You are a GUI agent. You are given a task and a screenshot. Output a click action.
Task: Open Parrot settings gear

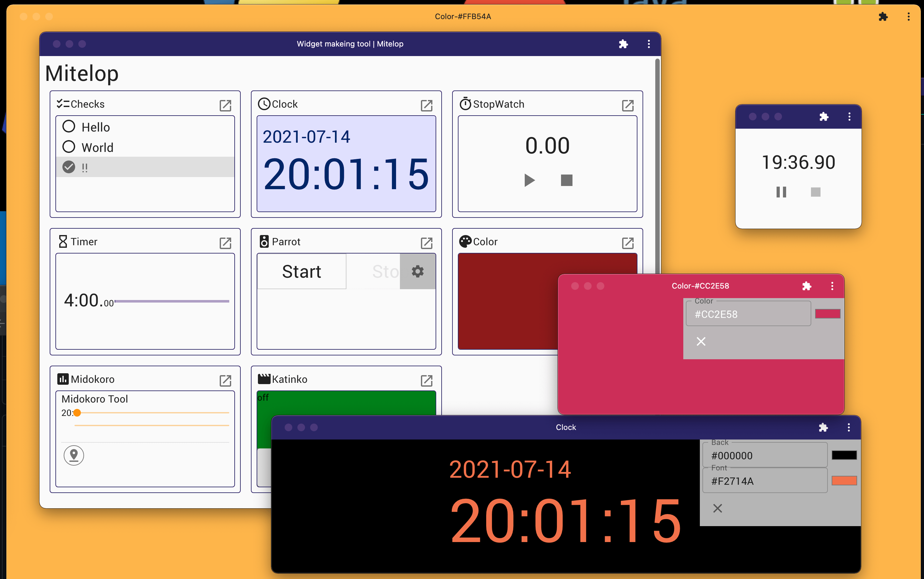point(418,271)
